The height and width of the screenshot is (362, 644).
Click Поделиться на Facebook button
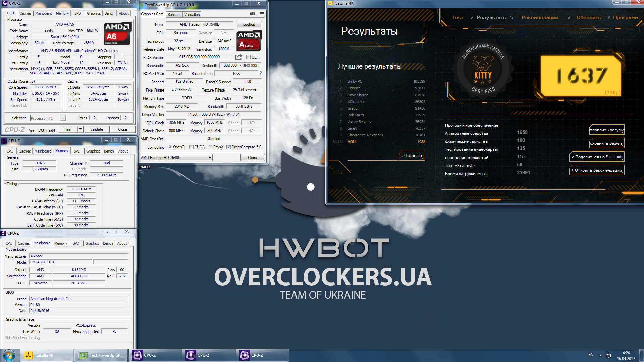(x=597, y=157)
